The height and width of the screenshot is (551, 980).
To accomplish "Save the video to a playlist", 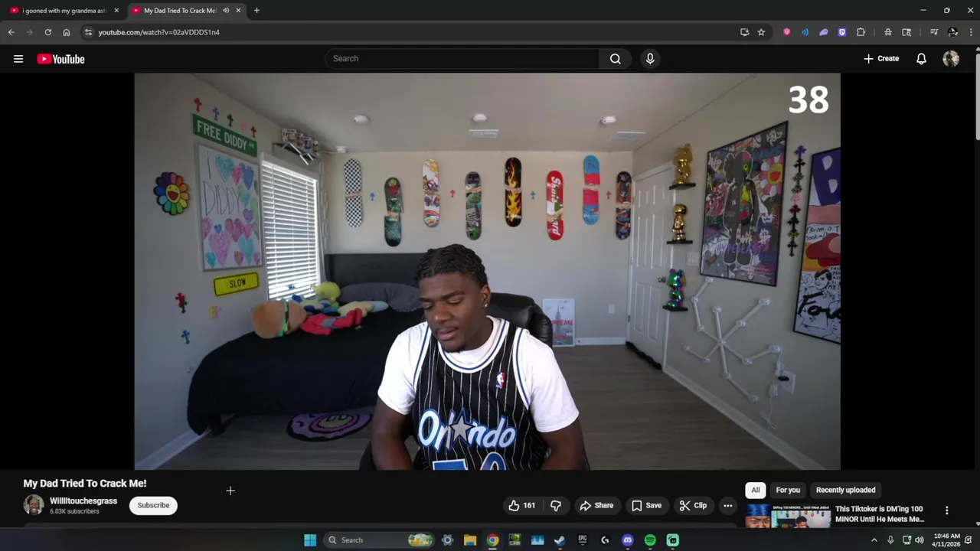I will tap(646, 506).
